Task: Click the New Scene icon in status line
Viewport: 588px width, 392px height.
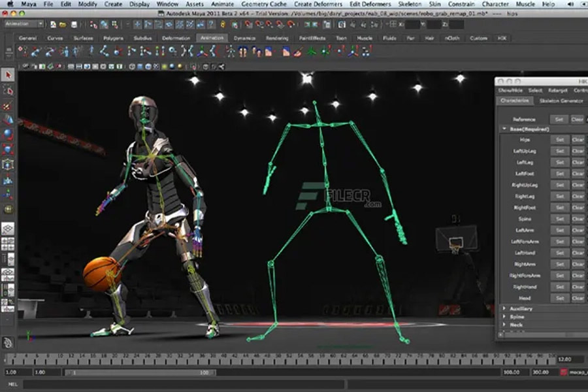Action: (51, 24)
